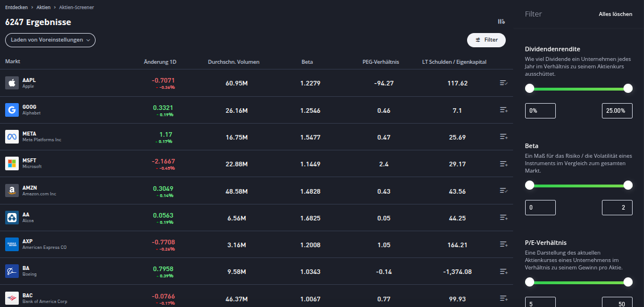Image resolution: width=644 pixels, height=307 pixels.
Task: Click BAC volume value 46.37M
Action: coord(237,299)
